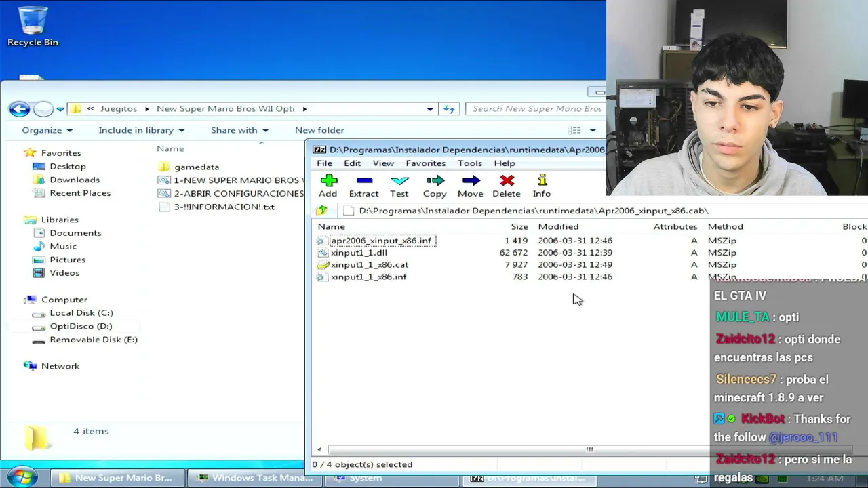This screenshot has height=488, width=868.
Task: Select the apr2006_xinput_x86.inf file icon
Action: coord(322,241)
